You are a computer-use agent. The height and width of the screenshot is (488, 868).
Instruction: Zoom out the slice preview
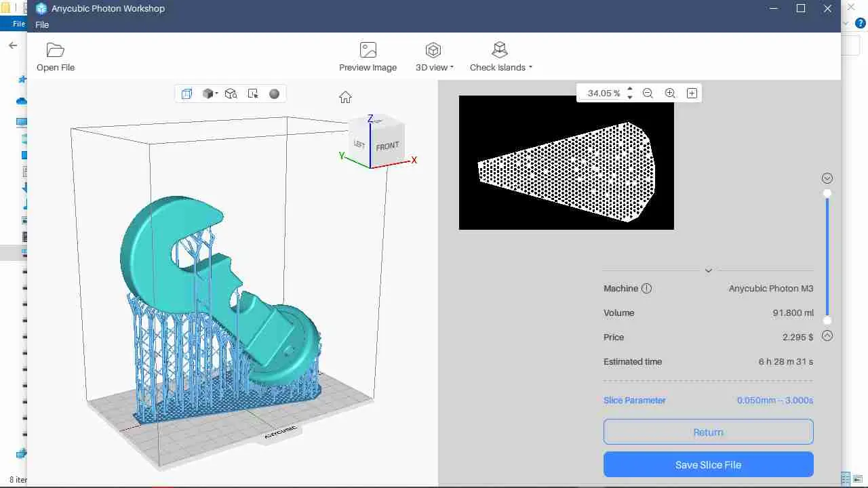[x=648, y=93]
